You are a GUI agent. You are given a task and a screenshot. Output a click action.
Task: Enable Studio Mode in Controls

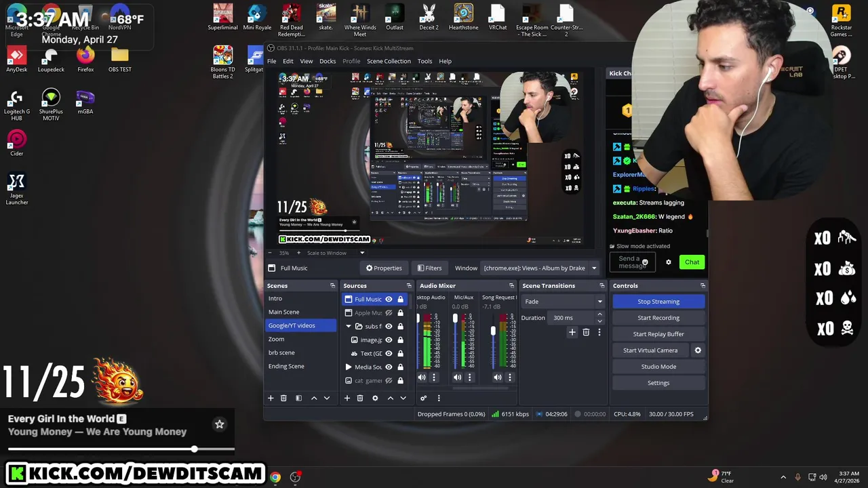pos(658,367)
